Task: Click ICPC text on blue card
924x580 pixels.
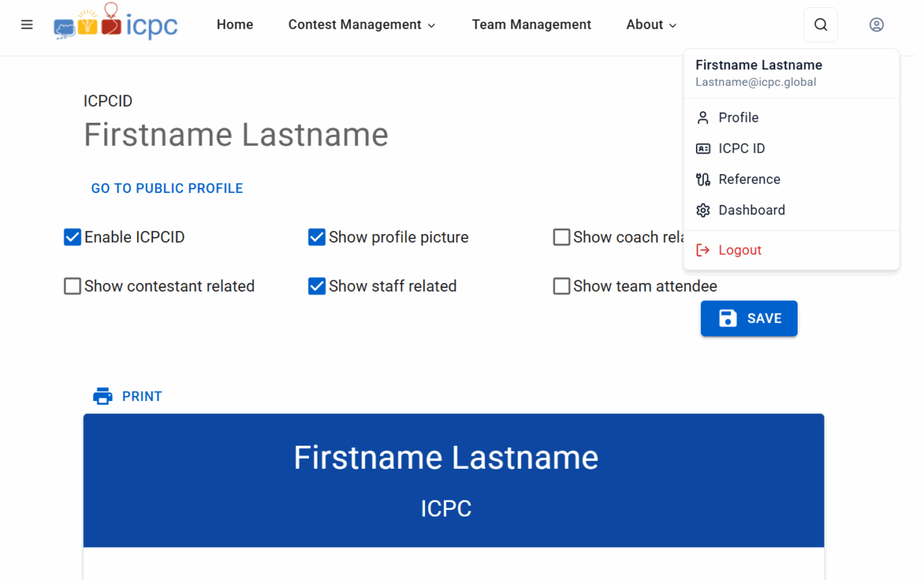Action: tap(446, 509)
